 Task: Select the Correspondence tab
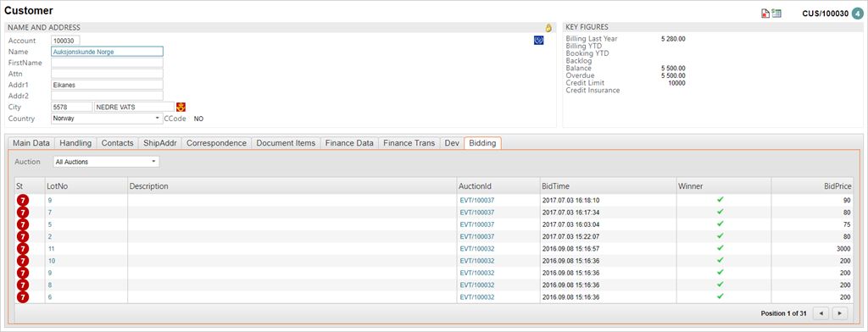[x=216, y=143]
